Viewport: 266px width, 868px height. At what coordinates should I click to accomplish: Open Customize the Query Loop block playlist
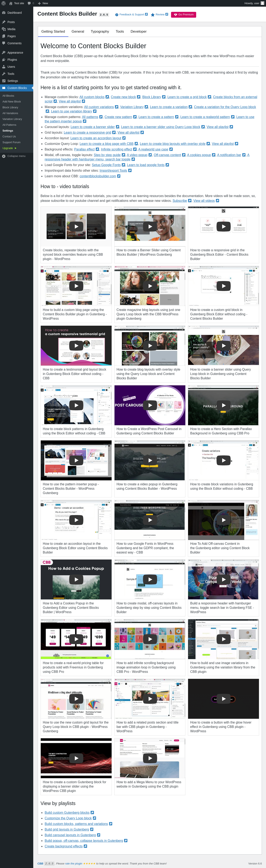point(68,818)
